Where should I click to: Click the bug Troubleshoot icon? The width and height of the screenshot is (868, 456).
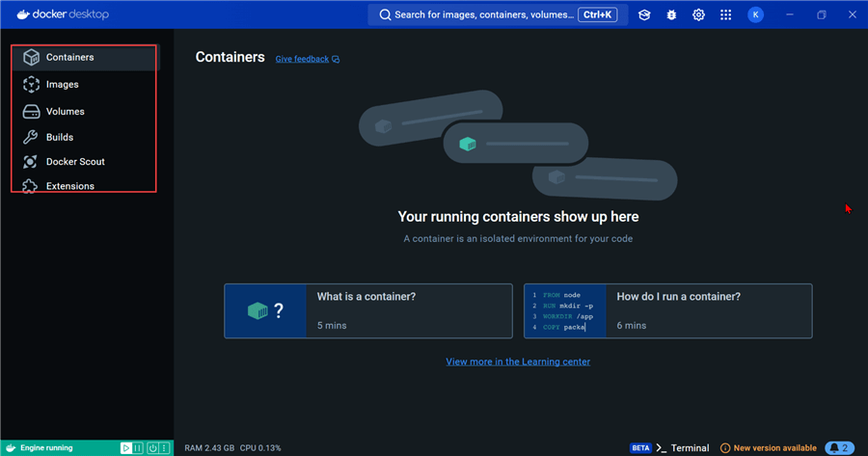point(671,14)
